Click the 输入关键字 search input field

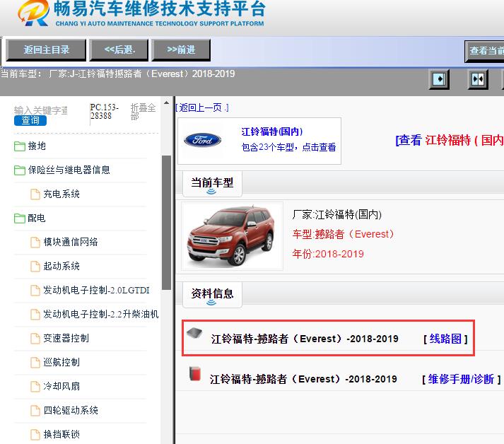(41, 110)
